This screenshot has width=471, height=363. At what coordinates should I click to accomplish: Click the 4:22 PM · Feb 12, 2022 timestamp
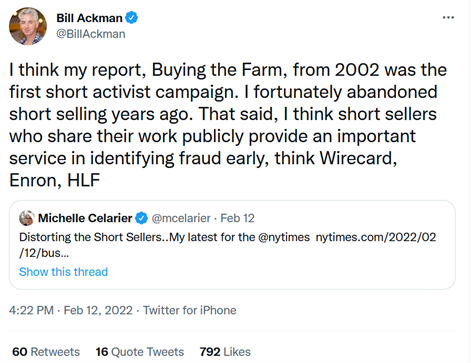click(x=71, y=310)
